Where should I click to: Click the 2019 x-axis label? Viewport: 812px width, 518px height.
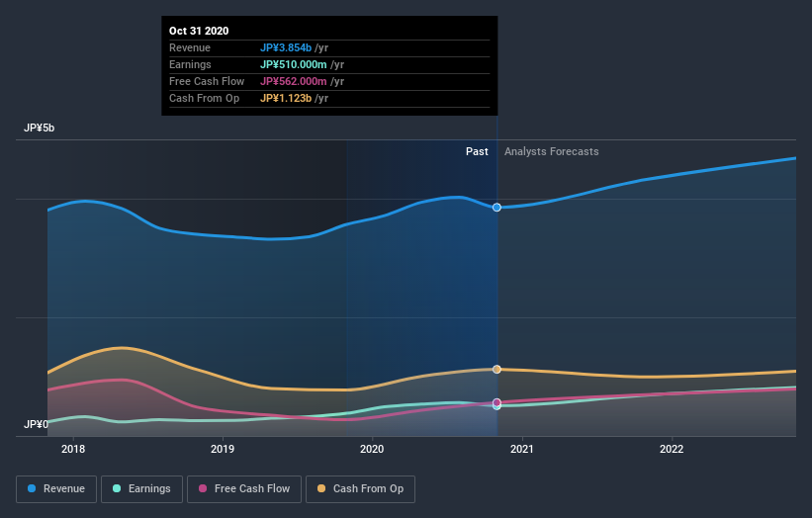223,449
